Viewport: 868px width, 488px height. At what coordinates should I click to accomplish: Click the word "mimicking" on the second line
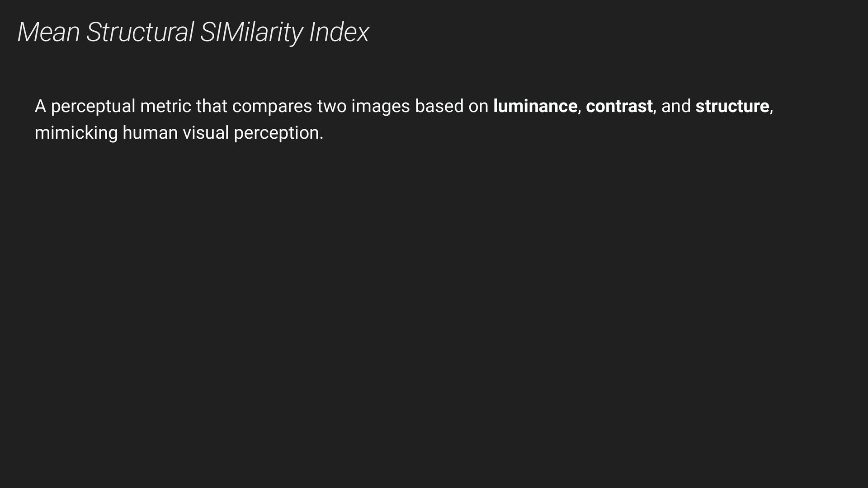[x=76, y=134]
